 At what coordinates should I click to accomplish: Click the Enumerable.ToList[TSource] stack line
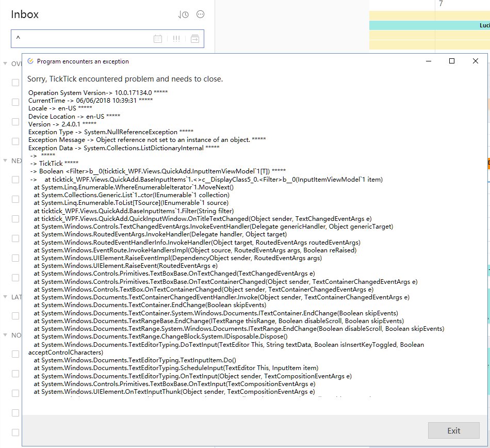[x=131, y=203]
